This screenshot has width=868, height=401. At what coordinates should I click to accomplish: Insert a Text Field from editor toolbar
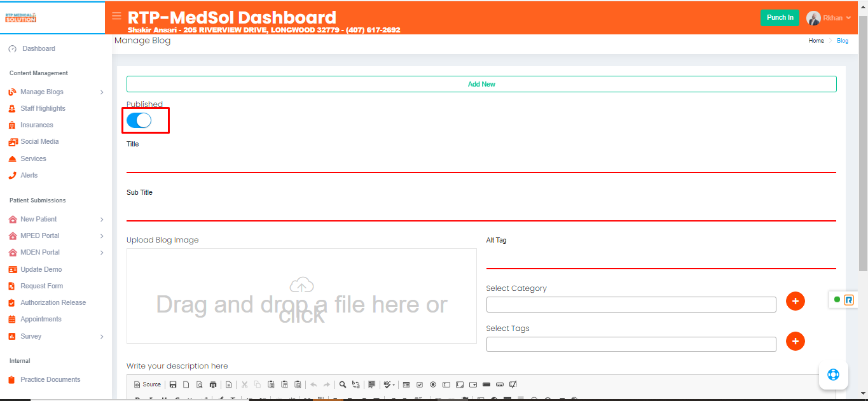[x=446, y=384]
